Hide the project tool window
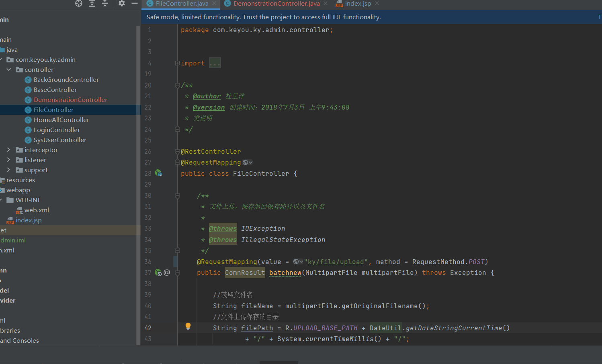 click(x=135, y=3)
